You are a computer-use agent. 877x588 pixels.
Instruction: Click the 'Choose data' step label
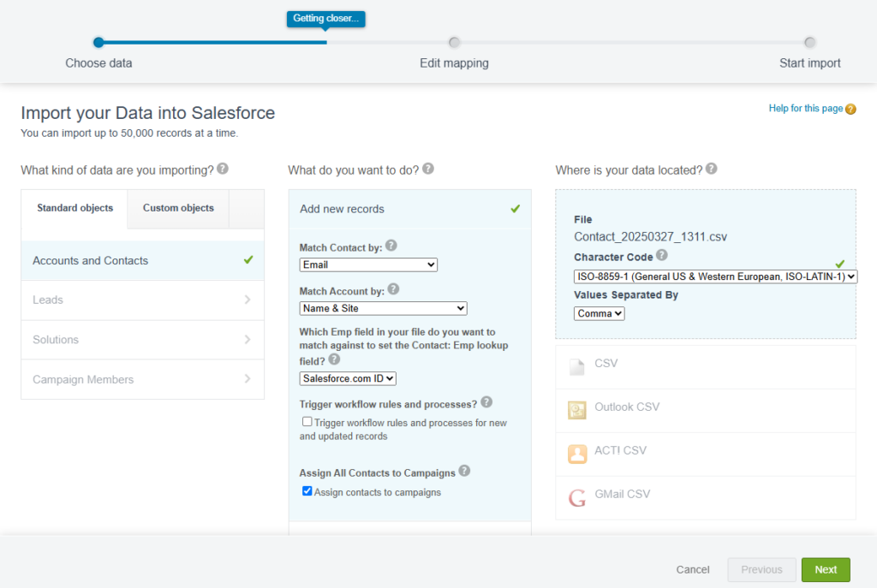98,63
